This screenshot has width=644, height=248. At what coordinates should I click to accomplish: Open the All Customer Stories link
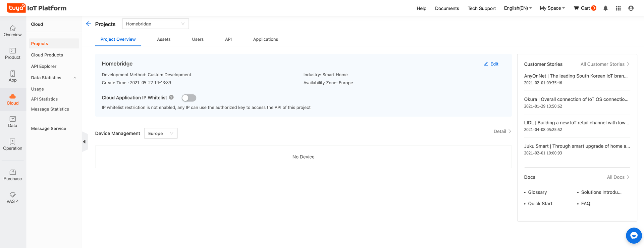coord(605,64)
